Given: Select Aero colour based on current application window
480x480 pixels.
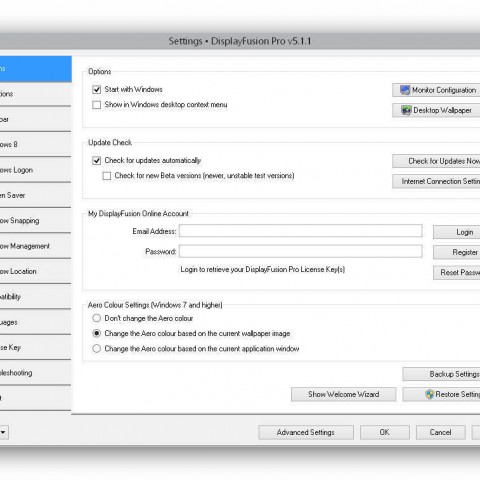Looking at the screenshot, I should [97, 349].
